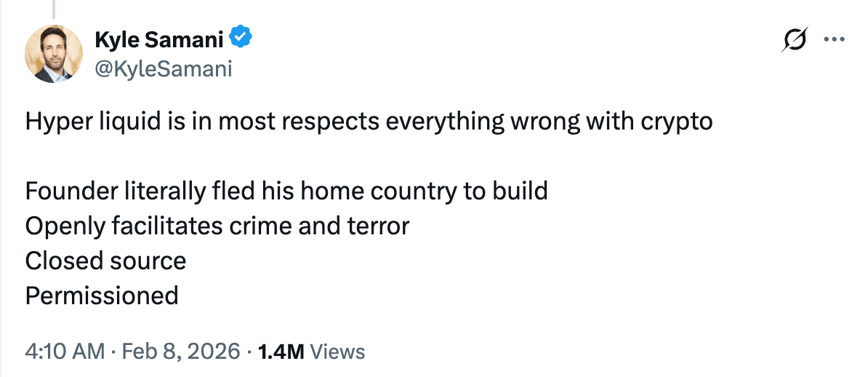Visit the Kyle Samani display name link
The height and width of the screenshot is (377, 868).
coord(159,39)
